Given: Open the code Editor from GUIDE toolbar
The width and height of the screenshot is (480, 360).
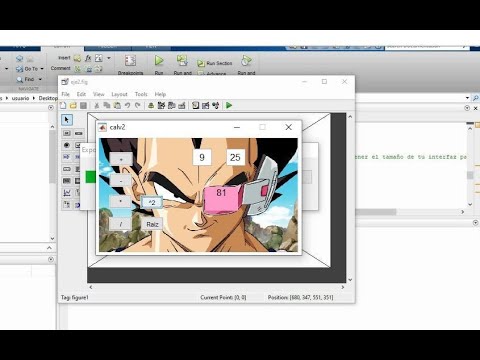Looking at the screenshot, I should point(195,106).
